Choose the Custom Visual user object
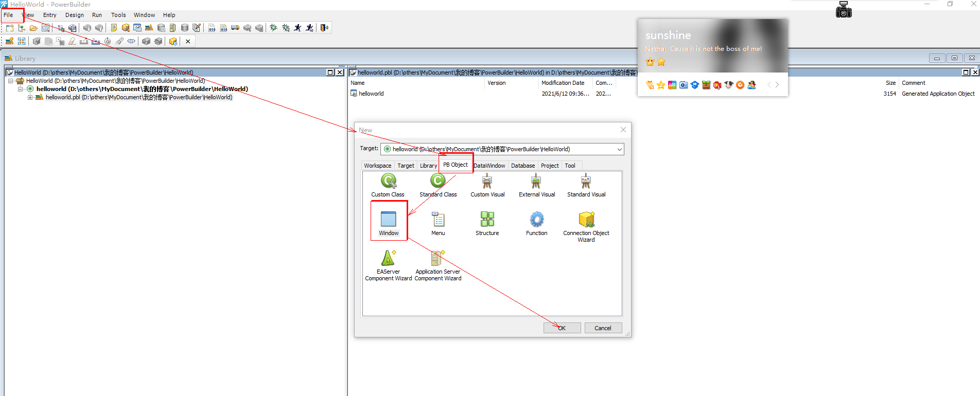Image resolution: width=980 pixels, height=396 pixels. point(487,181)
